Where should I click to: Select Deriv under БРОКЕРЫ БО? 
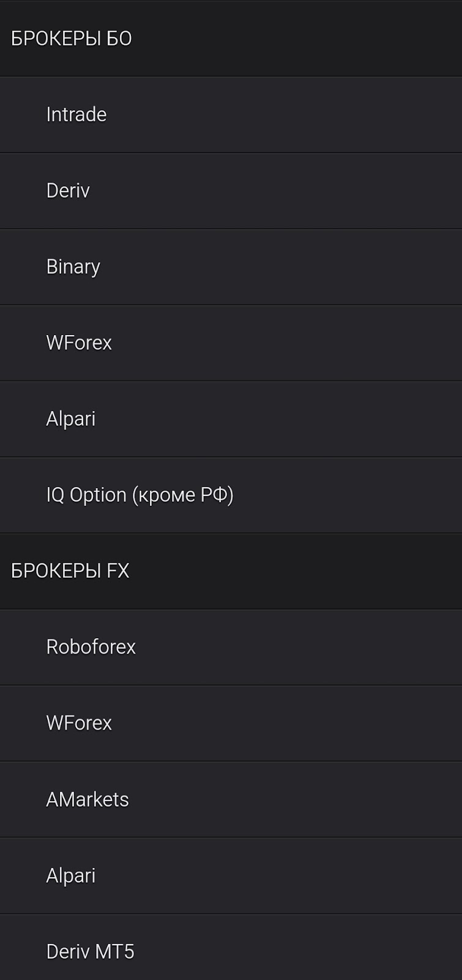pyautogui.click(x=231, y=190)
